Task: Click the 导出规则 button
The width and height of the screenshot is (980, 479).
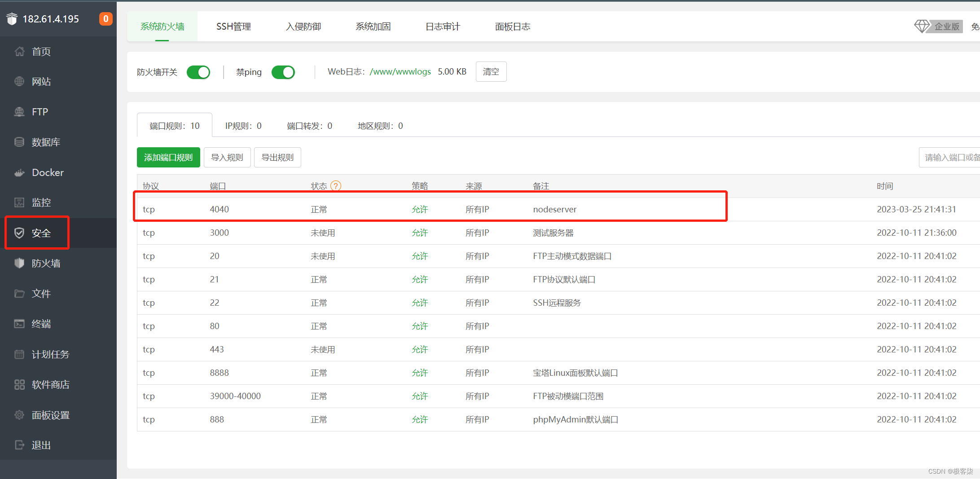Action: point(277,158)
